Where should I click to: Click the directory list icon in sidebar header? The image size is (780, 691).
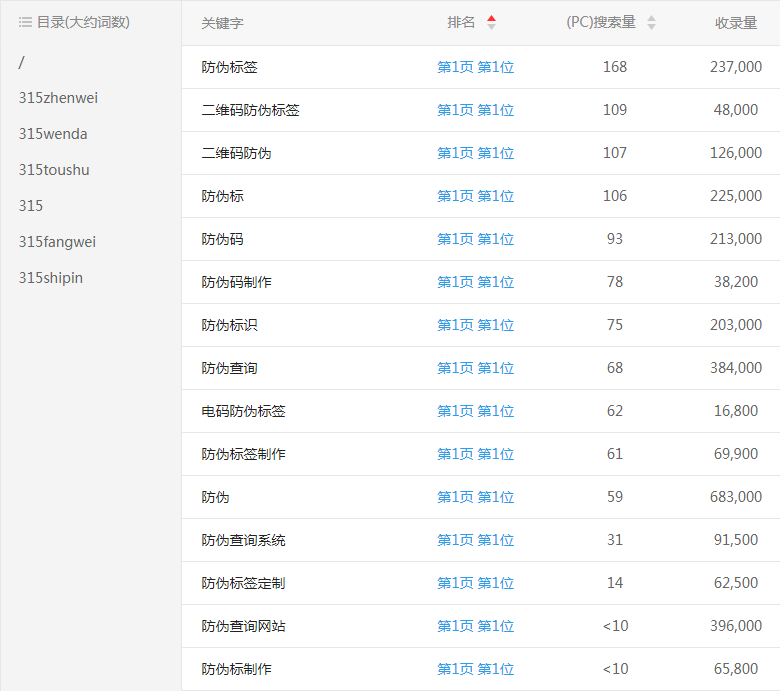coord(25,22)
